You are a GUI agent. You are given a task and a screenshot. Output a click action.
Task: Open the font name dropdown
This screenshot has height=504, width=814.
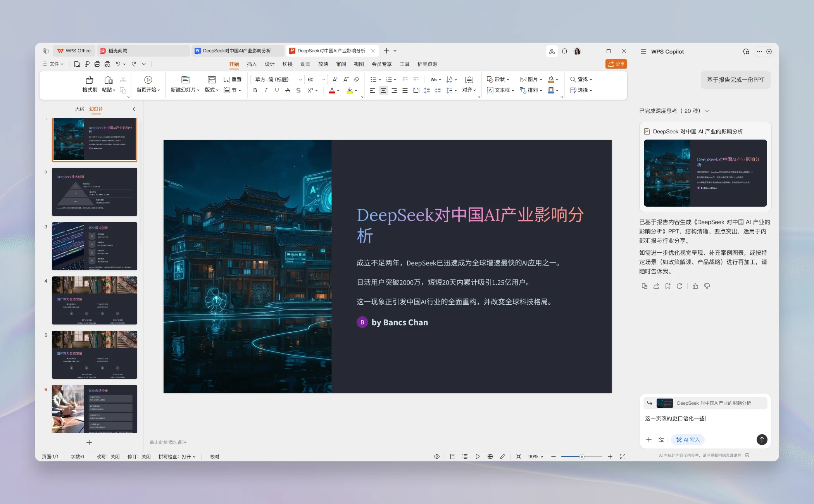[300, 79]
